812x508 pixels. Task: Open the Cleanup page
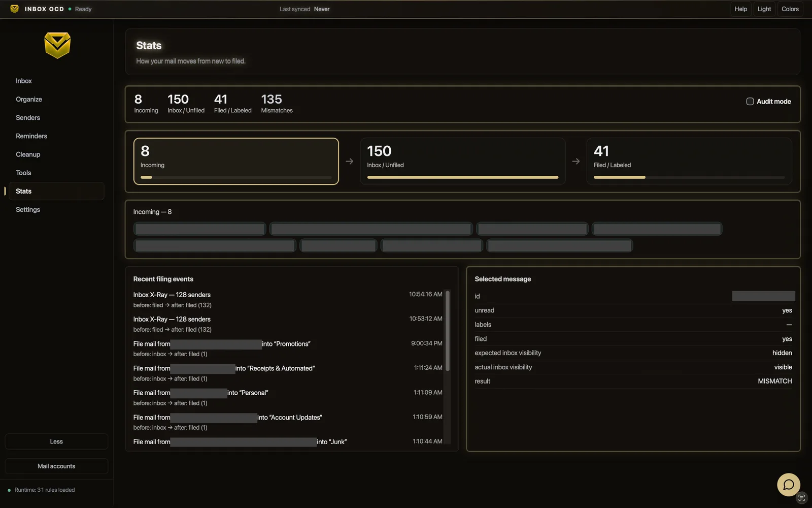tap(56, 154)
